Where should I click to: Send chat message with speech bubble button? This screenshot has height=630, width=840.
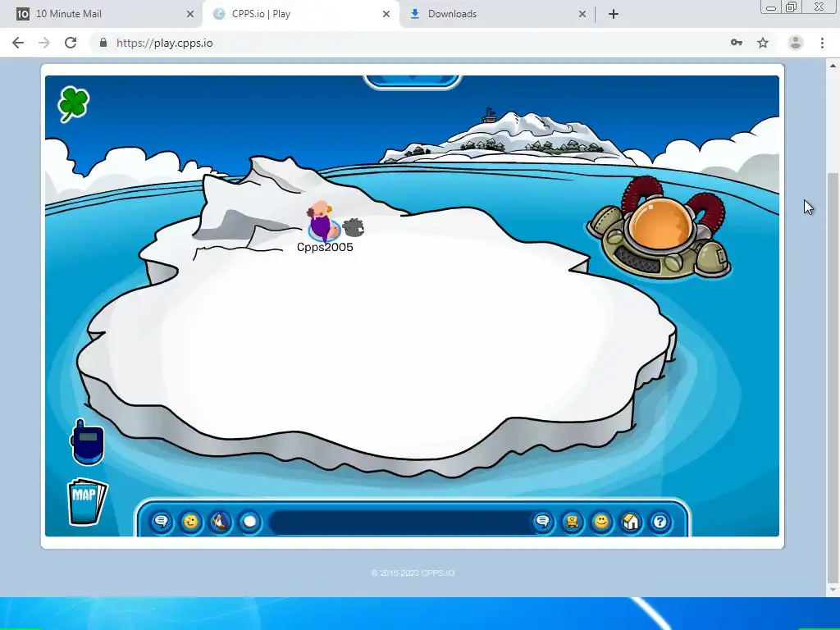pos(543,521)
